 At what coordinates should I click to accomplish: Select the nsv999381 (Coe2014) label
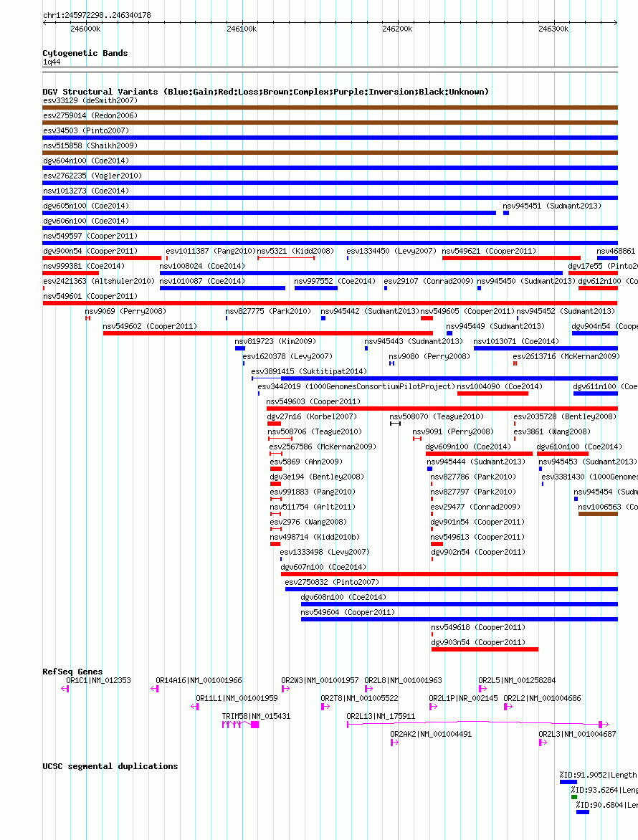click(84, 266)
